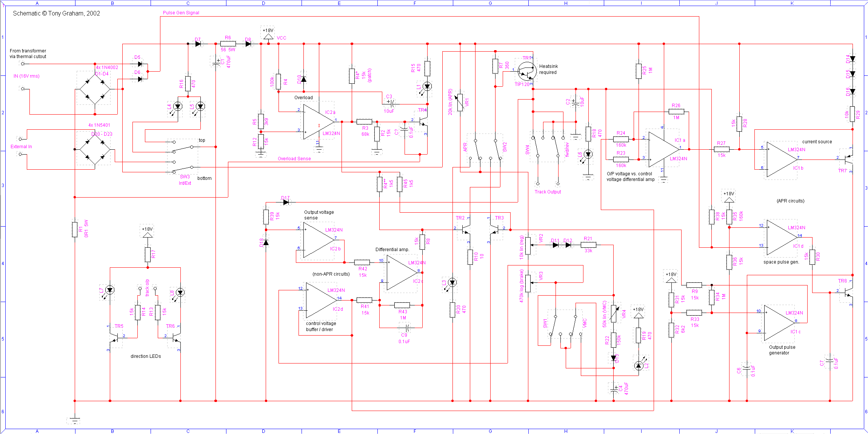868x434 pixels.
Task: Click the VR1 20k lin APR potentiometer
Action: (x=460, y=102)
